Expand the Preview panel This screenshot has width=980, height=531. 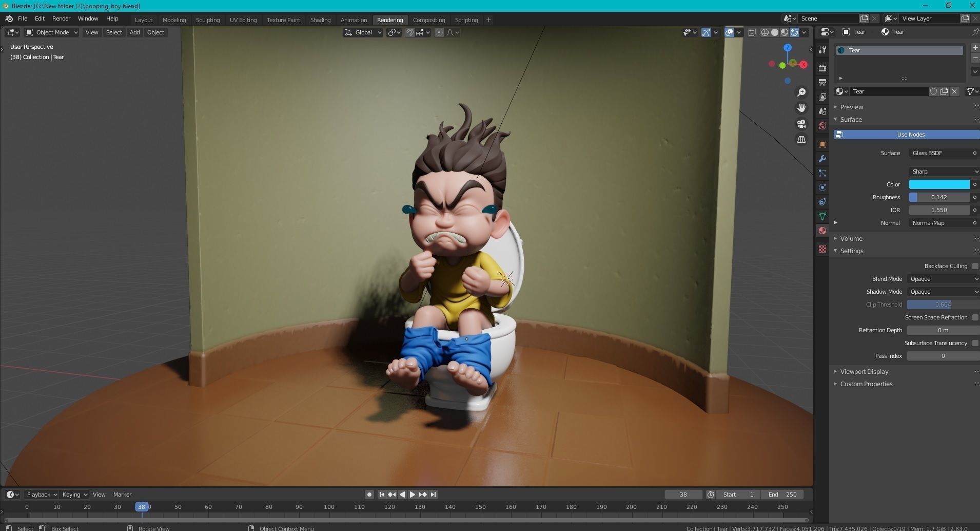point(852,107)
